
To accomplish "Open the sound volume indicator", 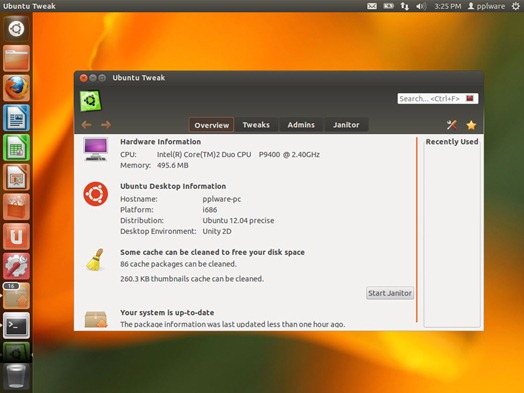I will (x=421, y=6).
